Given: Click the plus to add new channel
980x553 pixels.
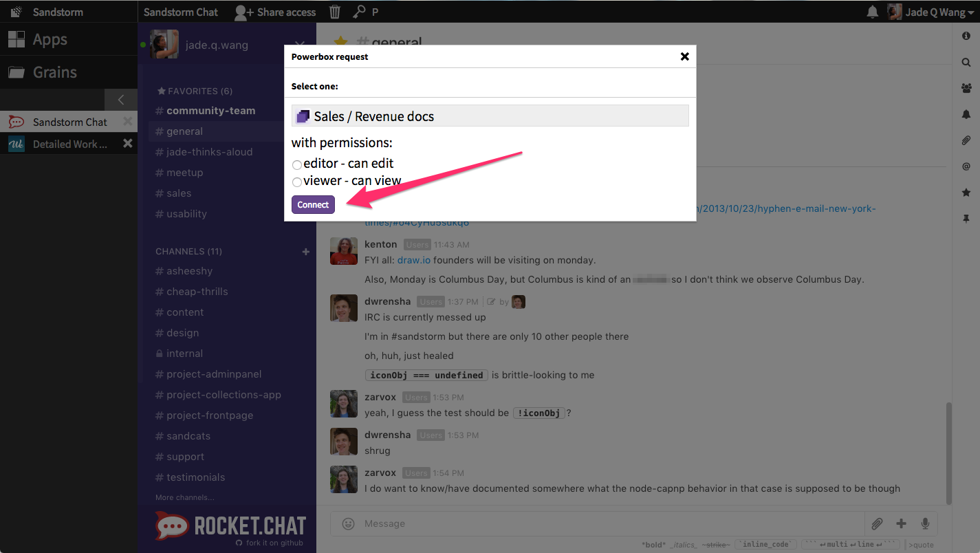Looking at the screenshot, I should (x=306, y=252).
